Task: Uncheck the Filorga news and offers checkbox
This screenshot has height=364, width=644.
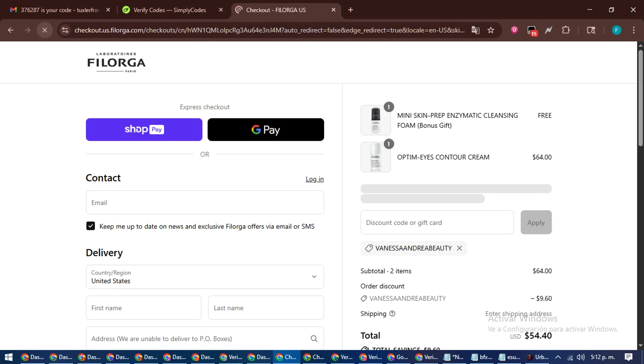Action: pyautogui.click(x=91, y=226)
